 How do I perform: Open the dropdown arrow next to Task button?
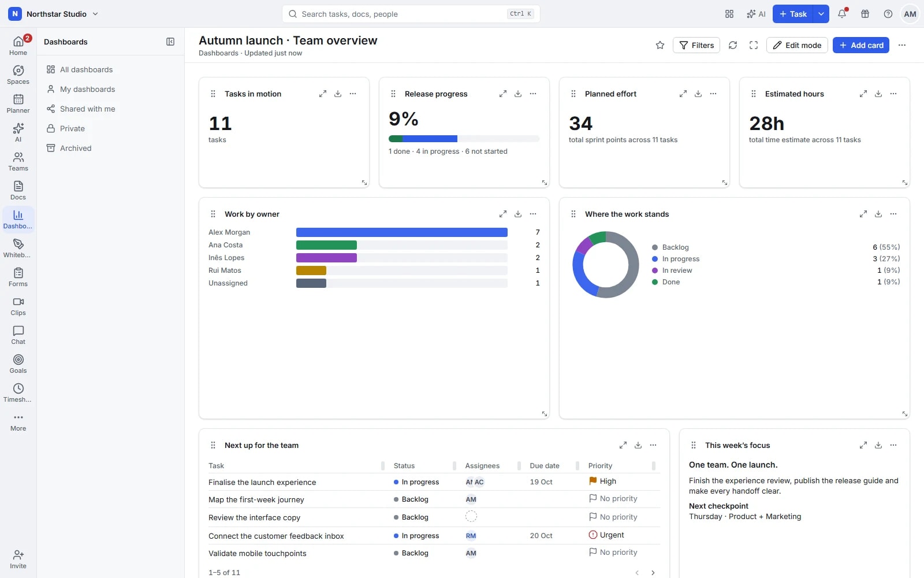click(x=821, y=14)
